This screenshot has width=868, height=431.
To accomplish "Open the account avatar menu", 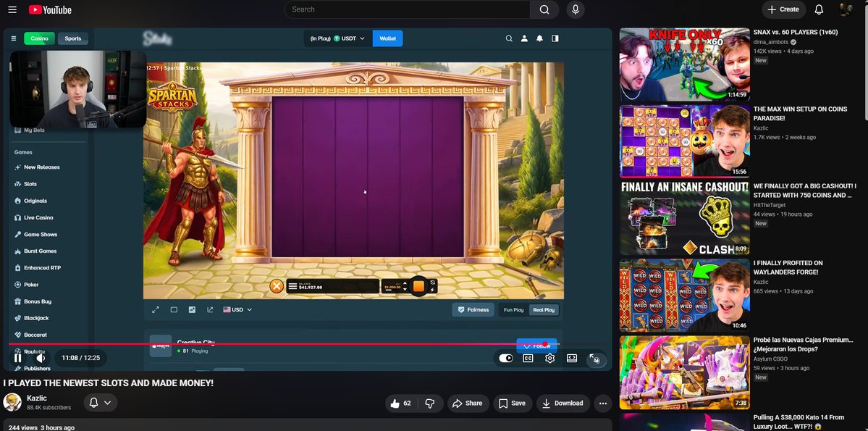I will tap(846, 9).
